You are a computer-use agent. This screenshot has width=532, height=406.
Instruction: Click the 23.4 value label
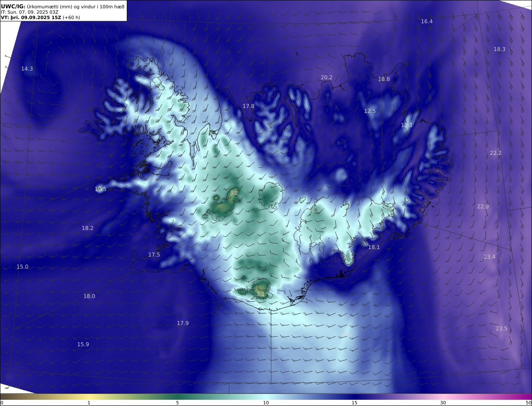[490, 257]
